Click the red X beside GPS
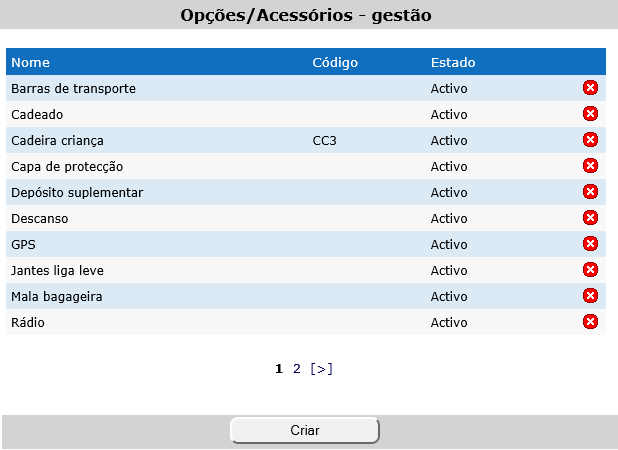This screenshot has width=618, height=450. click(590, 244)
